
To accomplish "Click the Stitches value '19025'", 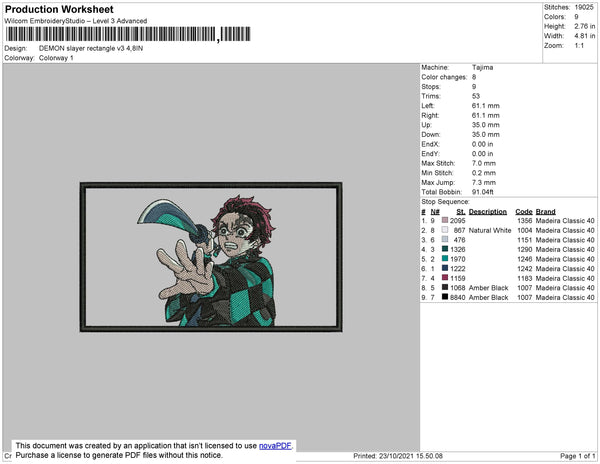I will point(584,7).
